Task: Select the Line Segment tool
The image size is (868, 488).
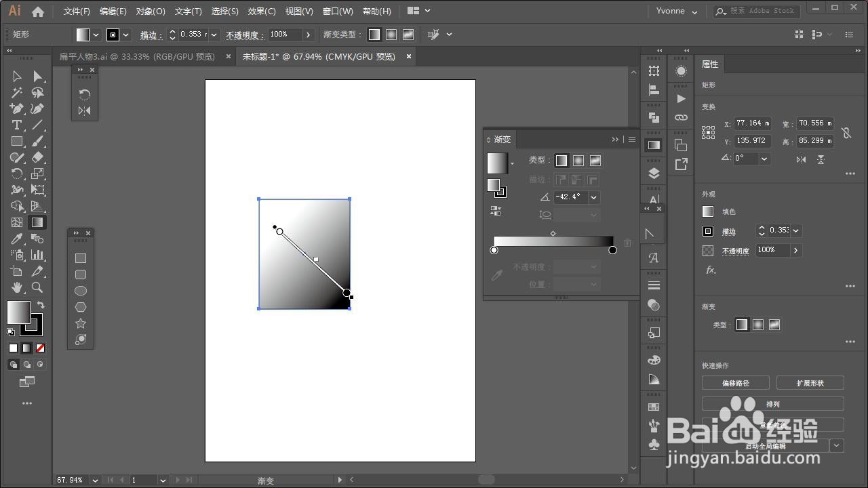Action: (x=38, y=125)
